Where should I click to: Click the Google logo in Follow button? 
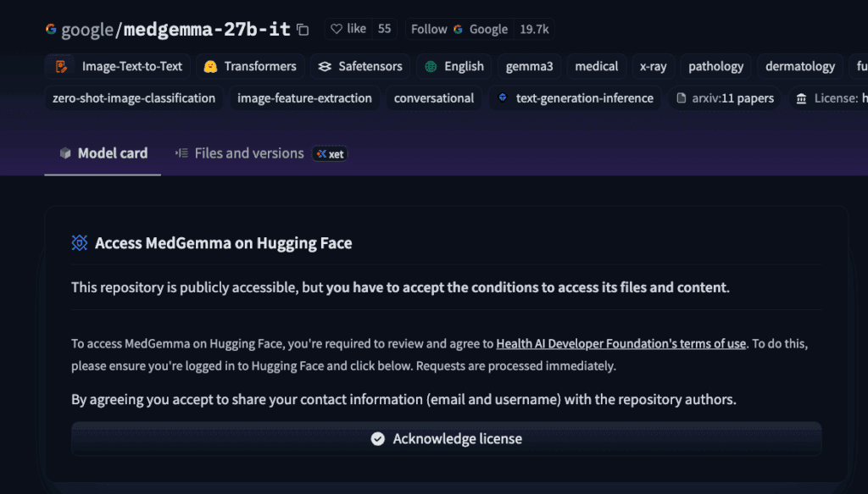click(x=458, y=29)
